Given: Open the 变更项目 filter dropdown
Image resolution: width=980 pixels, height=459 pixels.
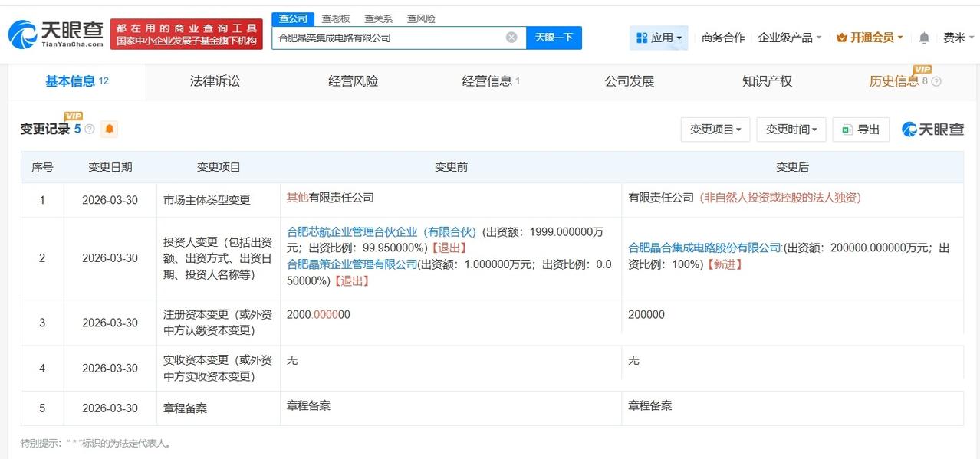Looking at the screenshot, I should [715, 130].
